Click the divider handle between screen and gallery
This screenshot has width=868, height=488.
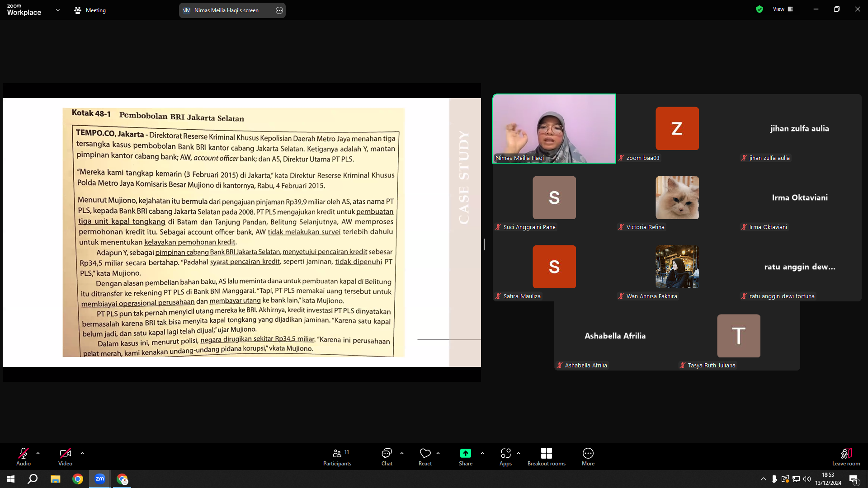[484, 244]
